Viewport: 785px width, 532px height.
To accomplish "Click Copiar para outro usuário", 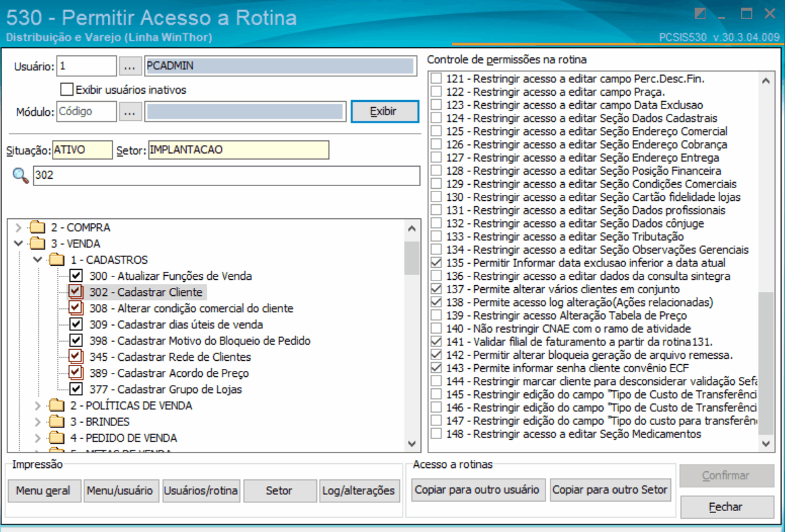I will tap(477, 490).
